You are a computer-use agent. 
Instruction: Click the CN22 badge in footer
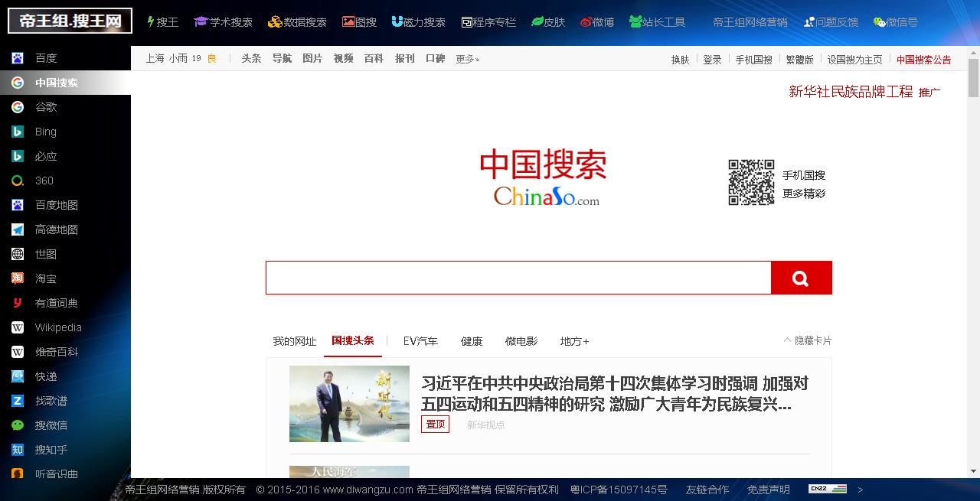(x=828, y=489)
